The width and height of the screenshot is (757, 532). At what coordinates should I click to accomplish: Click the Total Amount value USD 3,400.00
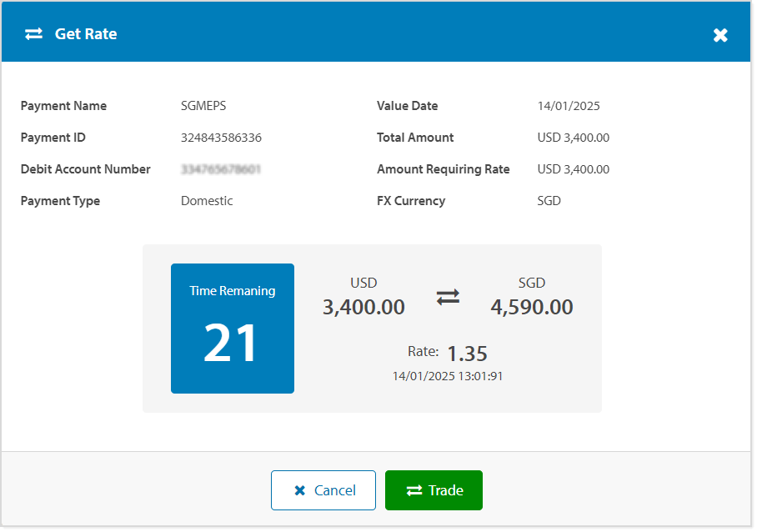tap(573, 138)
